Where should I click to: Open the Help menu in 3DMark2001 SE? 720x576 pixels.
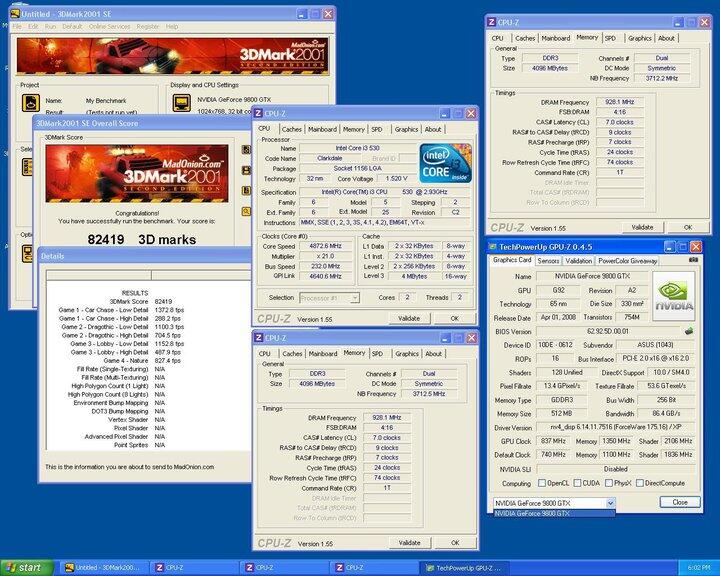(172, 27)
